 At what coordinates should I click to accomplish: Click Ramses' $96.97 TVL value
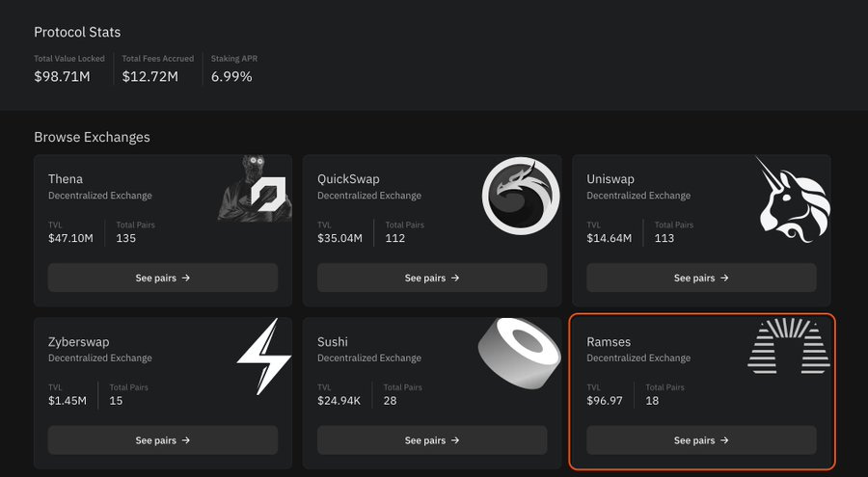605,401
